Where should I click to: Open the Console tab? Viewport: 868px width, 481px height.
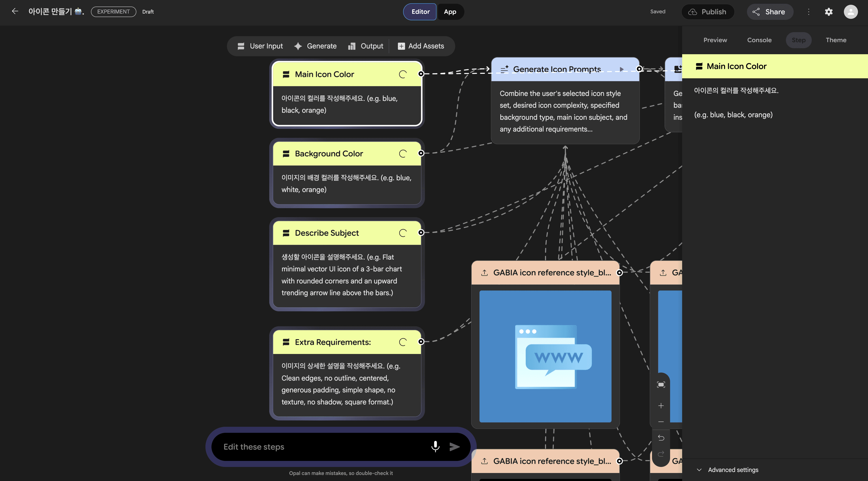(x=759, y=40)
